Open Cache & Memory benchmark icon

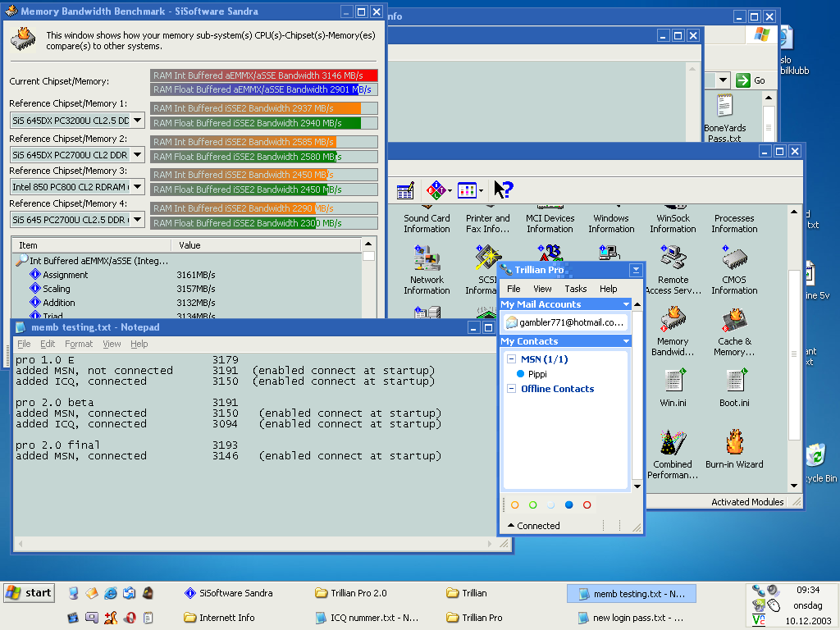(734, 319)
